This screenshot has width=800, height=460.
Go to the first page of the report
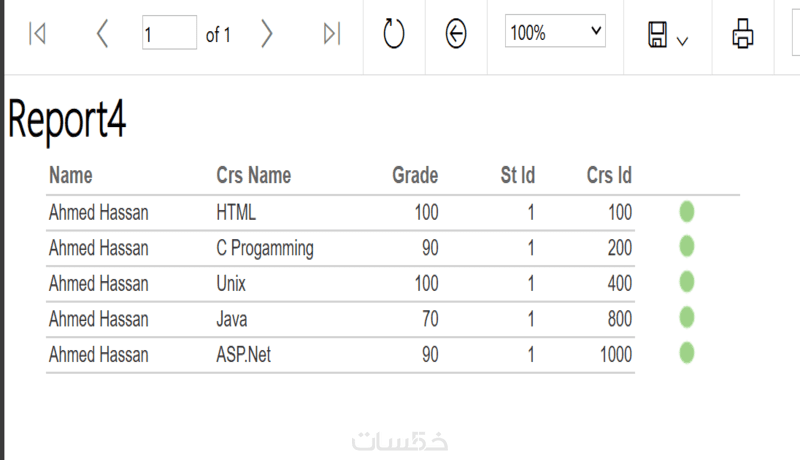[x=37, y=34]
